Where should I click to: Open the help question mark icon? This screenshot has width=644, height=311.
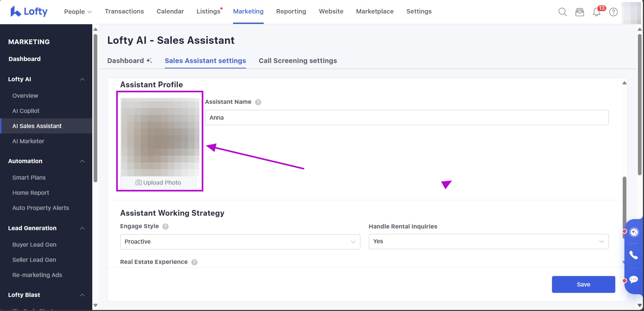614,12
